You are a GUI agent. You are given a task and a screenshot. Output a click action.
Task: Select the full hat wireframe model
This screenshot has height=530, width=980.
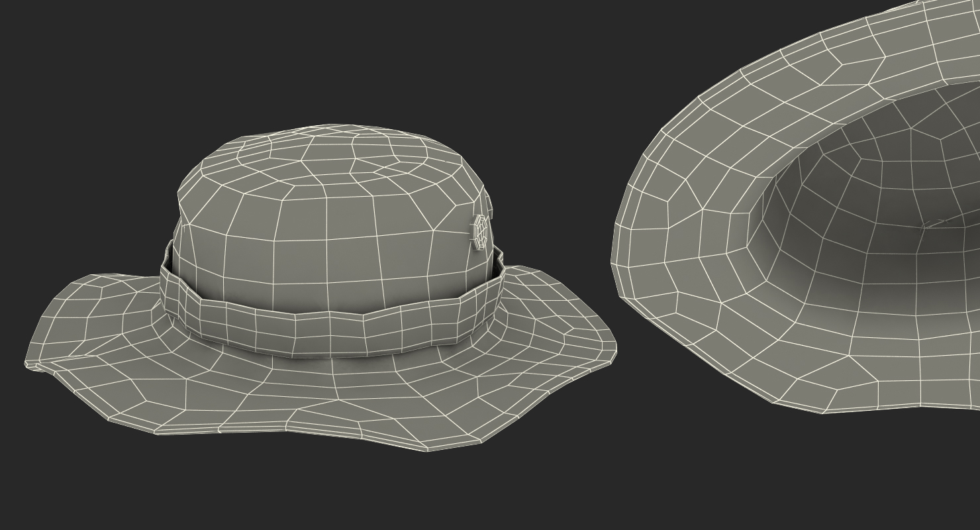point(320,287)
